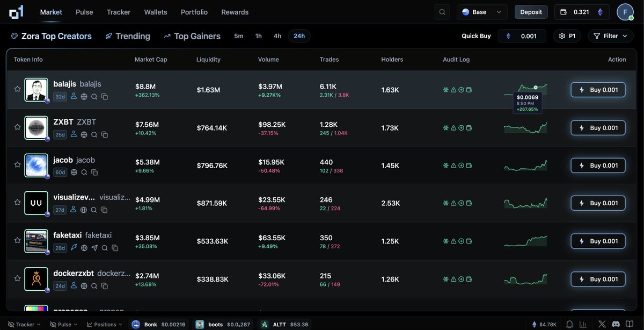Open the feather icon on faketaxi row
Image resolution: width=644 pixels, height=330 pixels.
pos(74,248)
